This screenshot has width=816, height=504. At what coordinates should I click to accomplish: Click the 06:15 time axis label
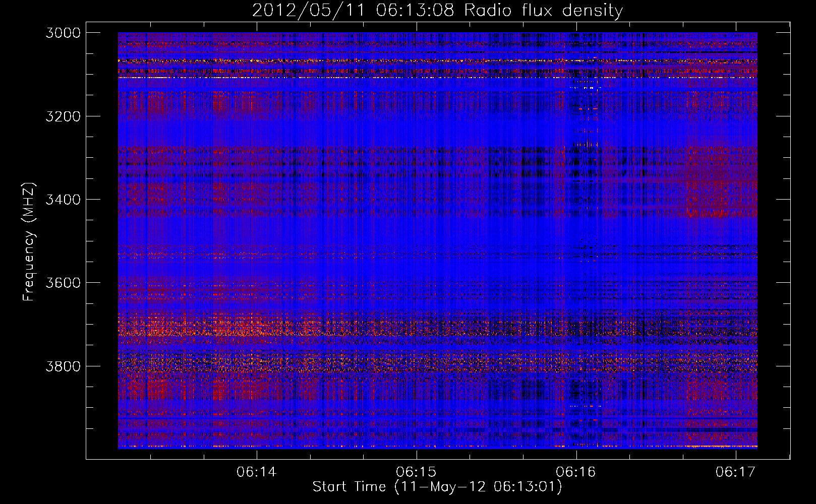click(417, 472)
